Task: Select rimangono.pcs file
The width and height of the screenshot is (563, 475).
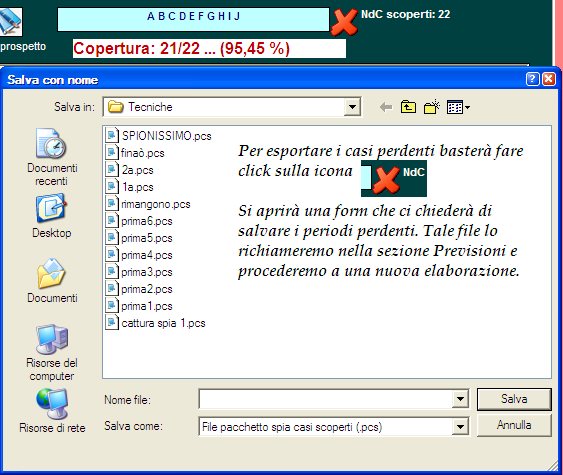Action: [x=148, y=204]
